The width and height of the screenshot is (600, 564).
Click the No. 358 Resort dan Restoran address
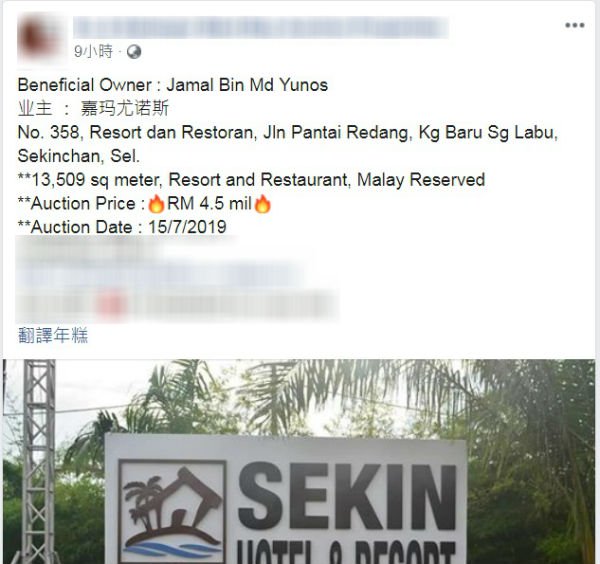pyautogui.click(x=288, y=133)
